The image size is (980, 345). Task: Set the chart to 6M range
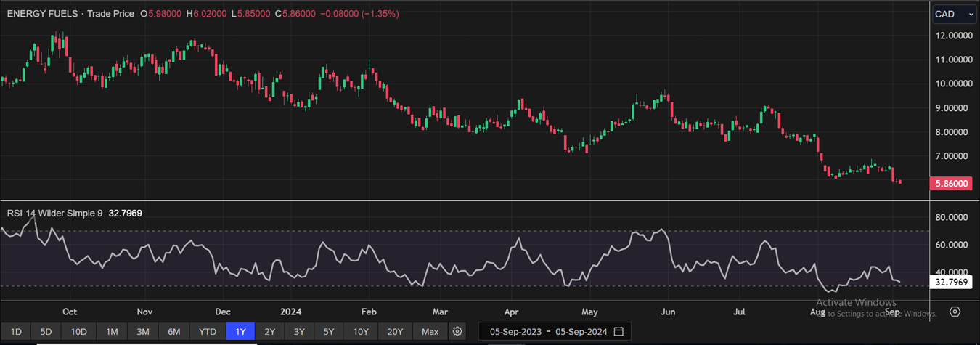[x=174, y=332]
